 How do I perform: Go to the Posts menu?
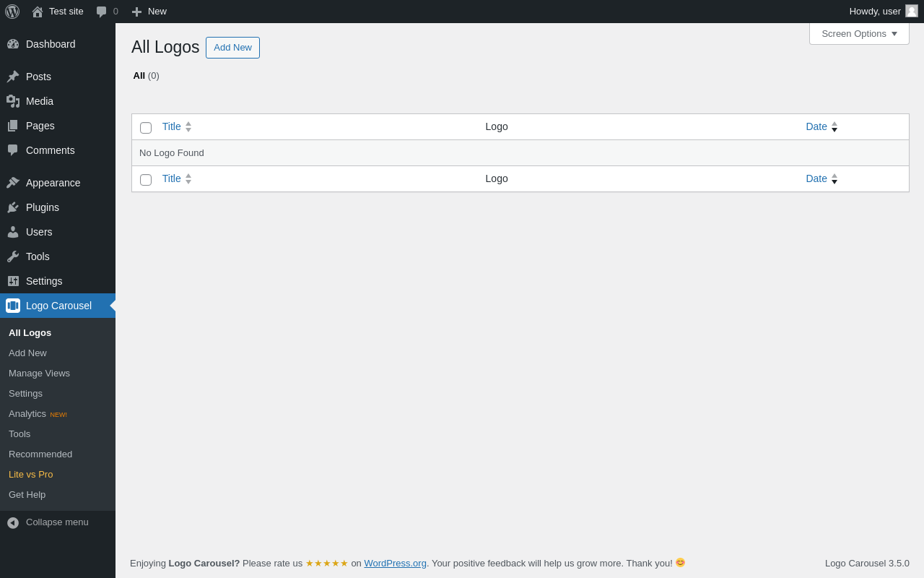(58, 77)
